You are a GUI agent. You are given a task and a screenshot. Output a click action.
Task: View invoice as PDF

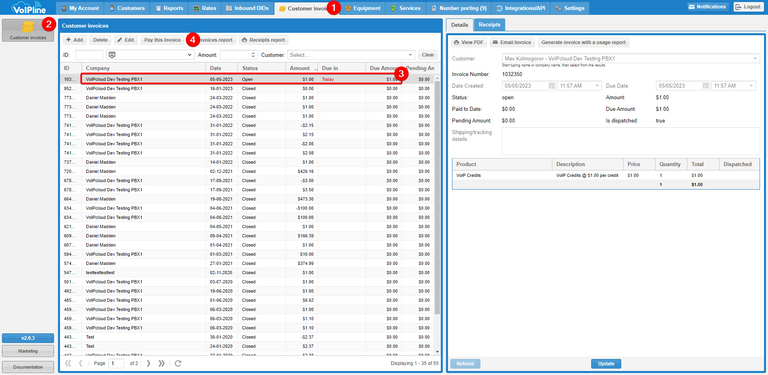[469, 43]
